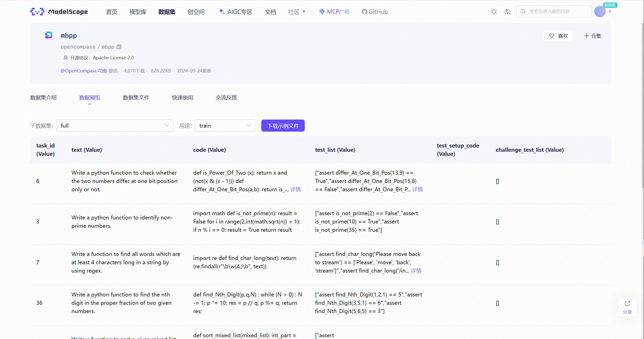The width and height of the screenshot is (644, 339).
Task: Click the 'identify non-prime numbers' text cell
Action: (x=122, y=221)
